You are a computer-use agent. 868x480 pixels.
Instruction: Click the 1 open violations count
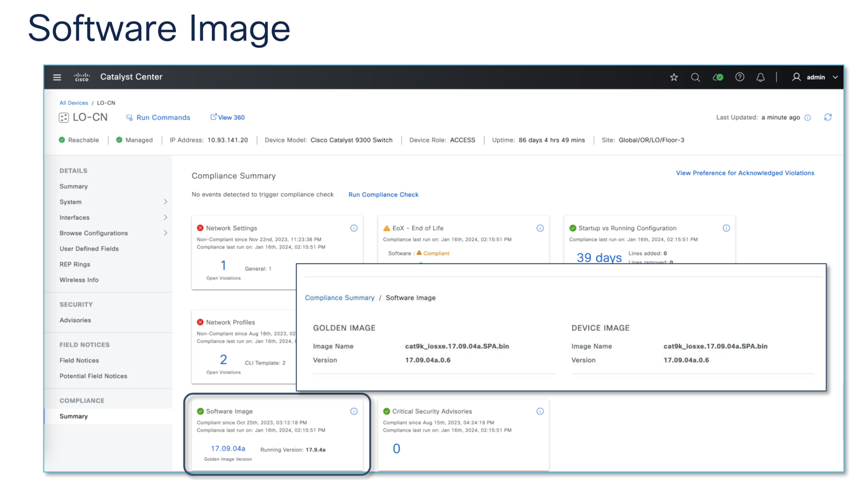click(223, 265)
